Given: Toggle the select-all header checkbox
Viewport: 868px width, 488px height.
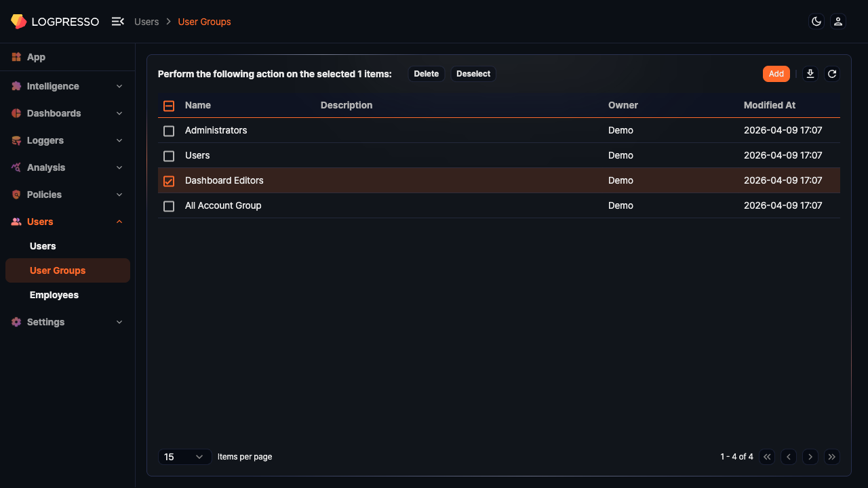Looking at the screenshot, I should 169,106.
